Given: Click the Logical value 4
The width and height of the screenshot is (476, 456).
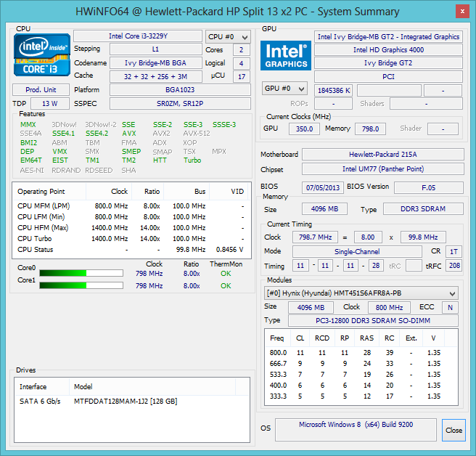Looking at the screenshot, I should point(242,63).
